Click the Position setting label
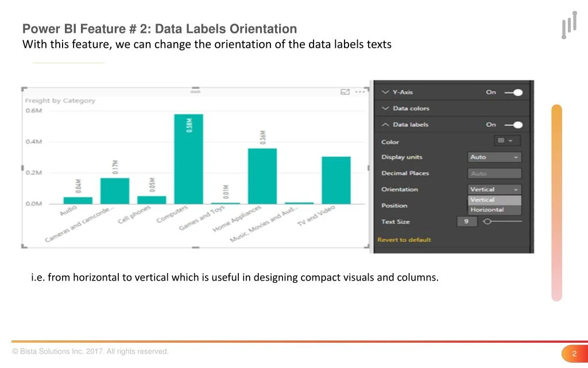Image resolution: width=588 pixels, height=368 pixels. (x=394, y=205)
